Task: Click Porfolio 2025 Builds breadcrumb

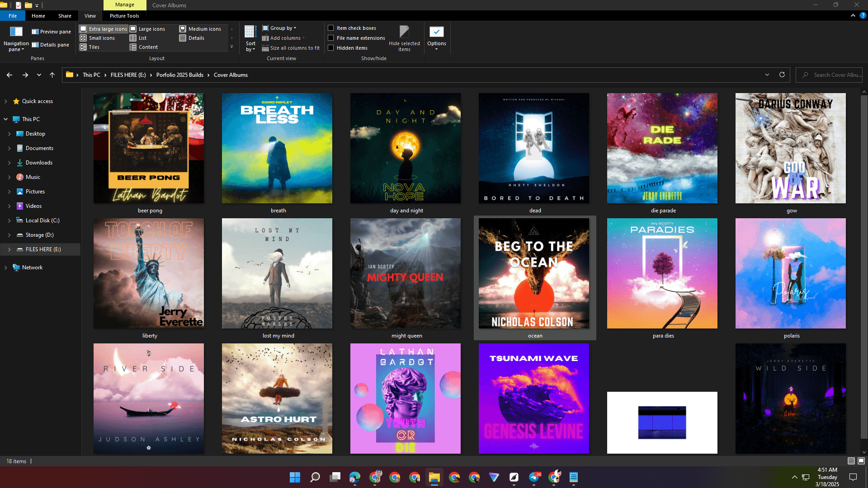Action: (179, 75)
